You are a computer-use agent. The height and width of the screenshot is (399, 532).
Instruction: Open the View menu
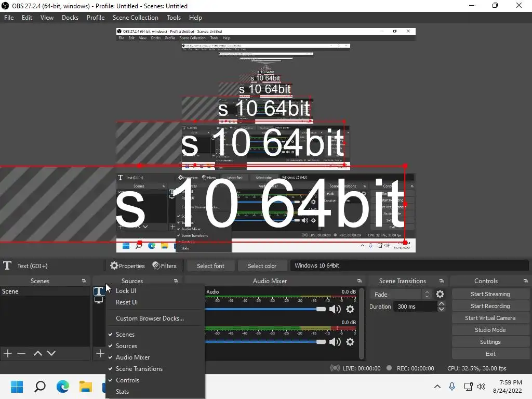pyautogui.click(x=47, y=18)
